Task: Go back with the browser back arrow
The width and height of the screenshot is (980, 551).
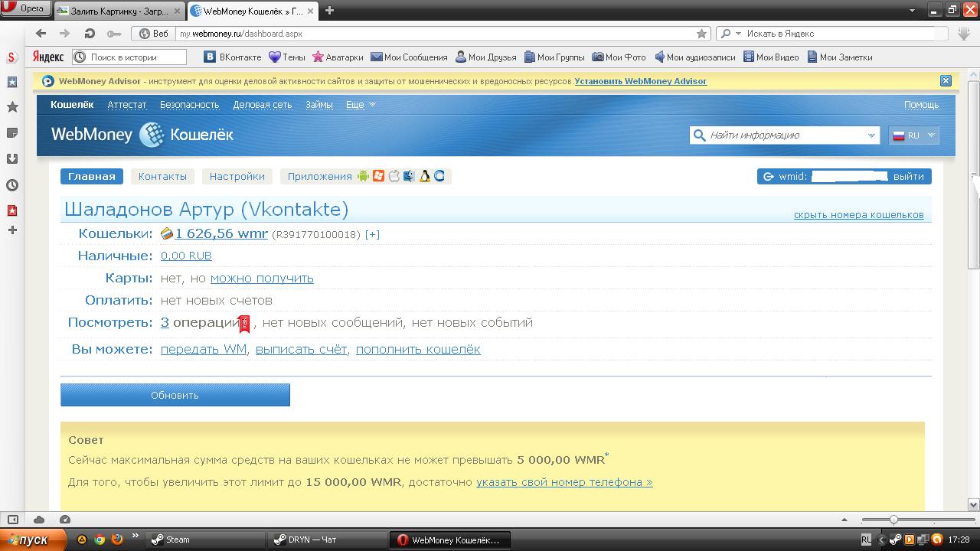Action: 41,34
